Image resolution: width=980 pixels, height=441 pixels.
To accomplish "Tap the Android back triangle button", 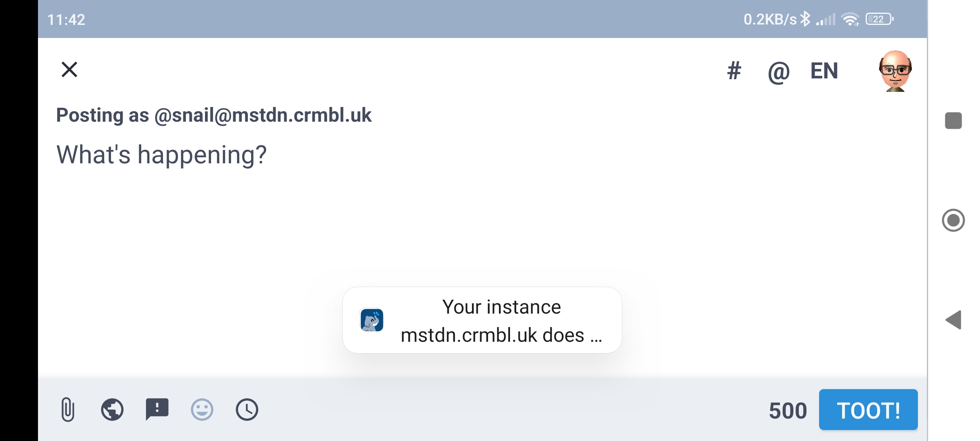I will (953, 320).
